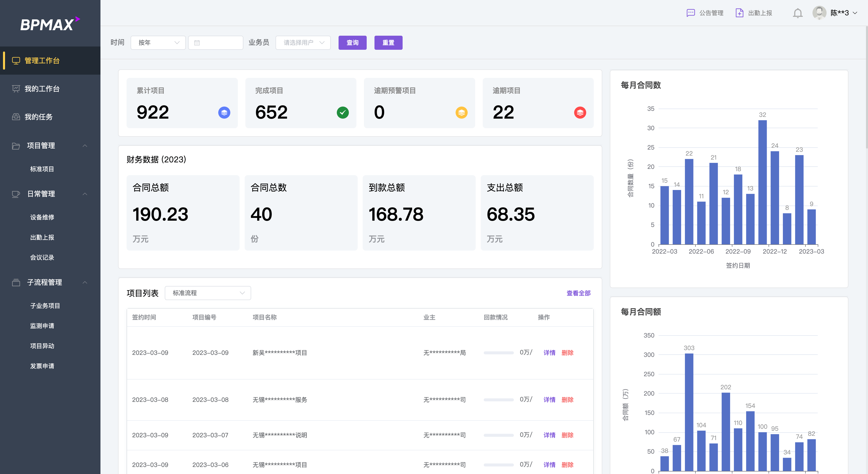Click the date picker input field

216,43
